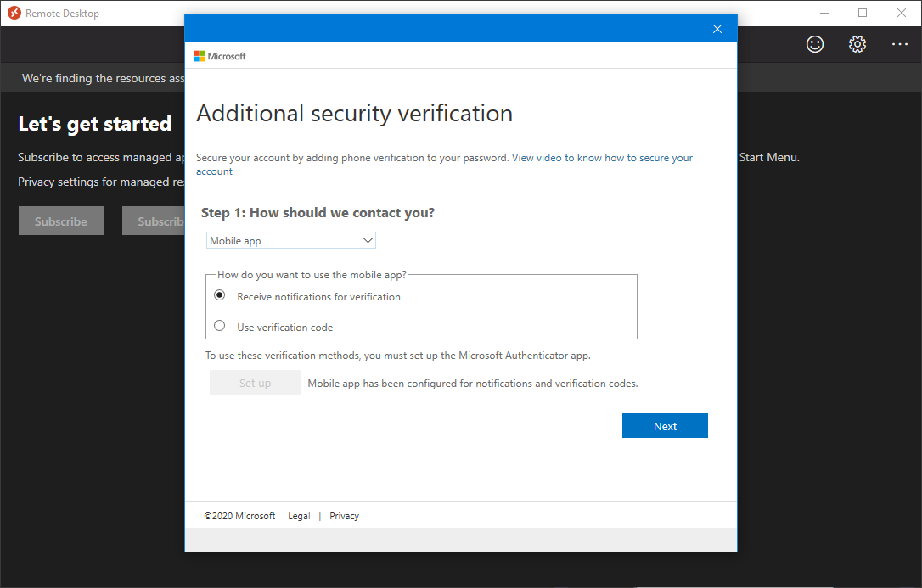Click the Next button
The image size is (922, 588).
point(665,426)
